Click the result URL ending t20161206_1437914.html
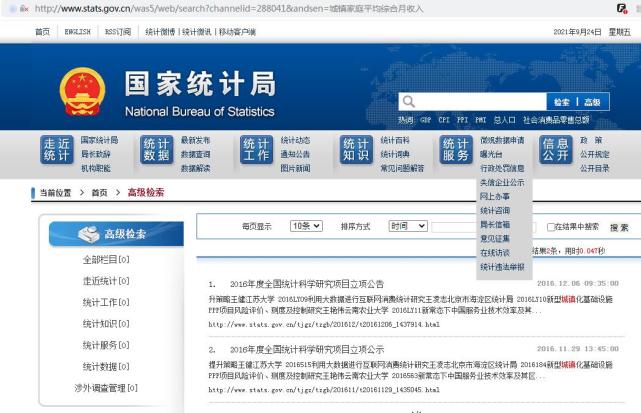The image size is (641, 413). point(324,324)
